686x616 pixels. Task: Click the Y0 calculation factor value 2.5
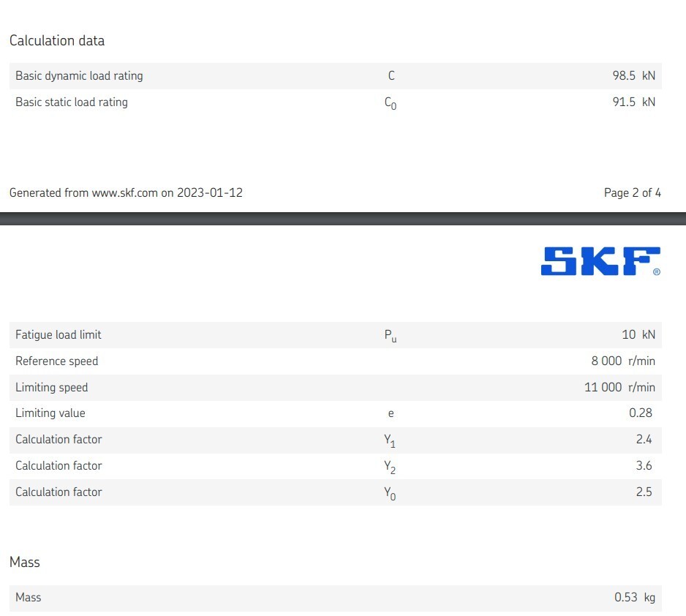coord(644,492)
